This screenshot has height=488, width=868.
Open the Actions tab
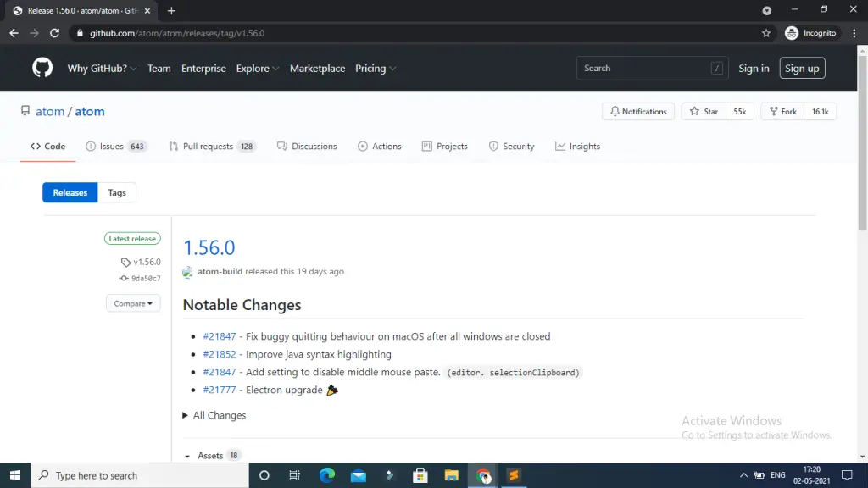[x=379, y=146]
